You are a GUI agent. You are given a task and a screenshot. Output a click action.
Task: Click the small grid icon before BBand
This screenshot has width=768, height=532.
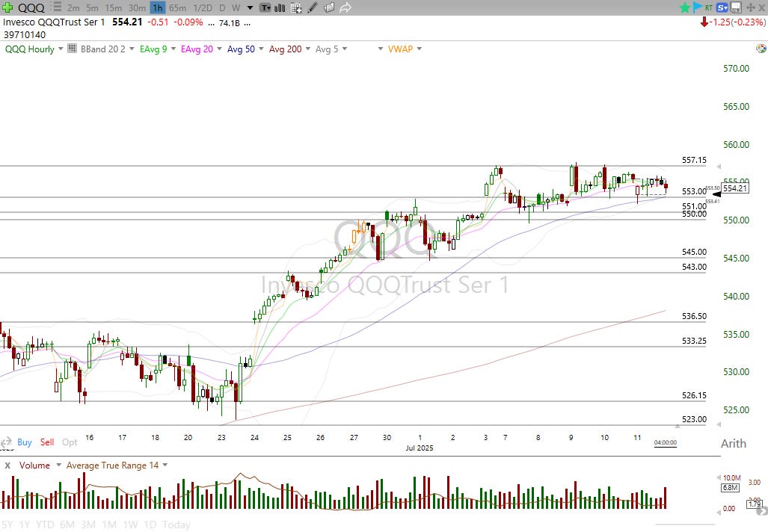(x=72, y=49)
